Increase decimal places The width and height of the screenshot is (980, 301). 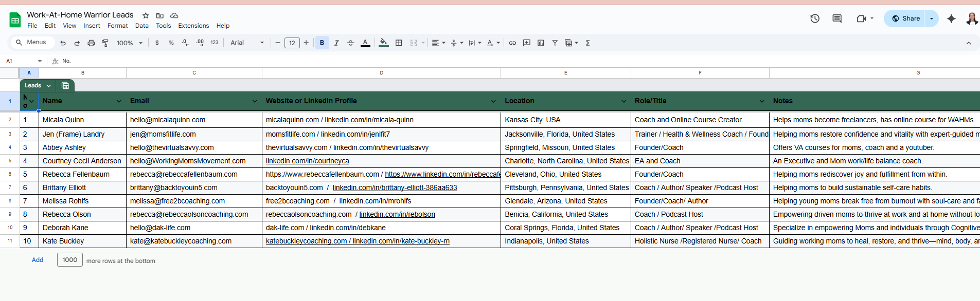point(200,43)
